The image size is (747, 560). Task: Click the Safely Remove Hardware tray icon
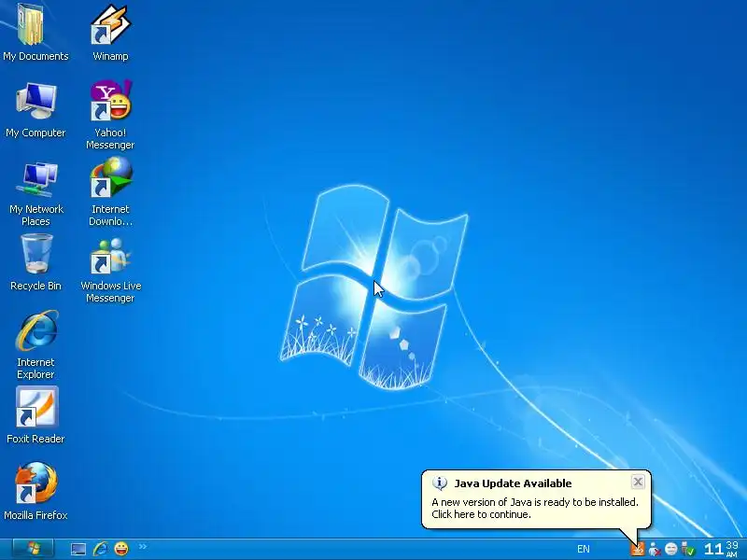(688, 550)
